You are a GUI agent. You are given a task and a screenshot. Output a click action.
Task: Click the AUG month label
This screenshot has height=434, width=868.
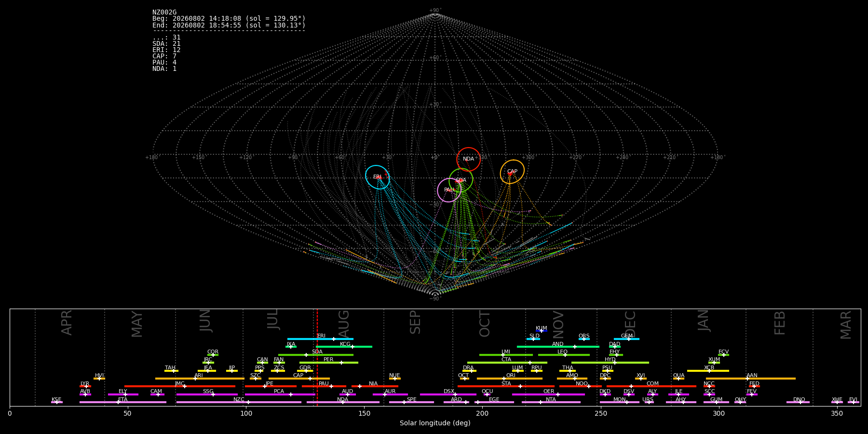(x=343, y=323)
